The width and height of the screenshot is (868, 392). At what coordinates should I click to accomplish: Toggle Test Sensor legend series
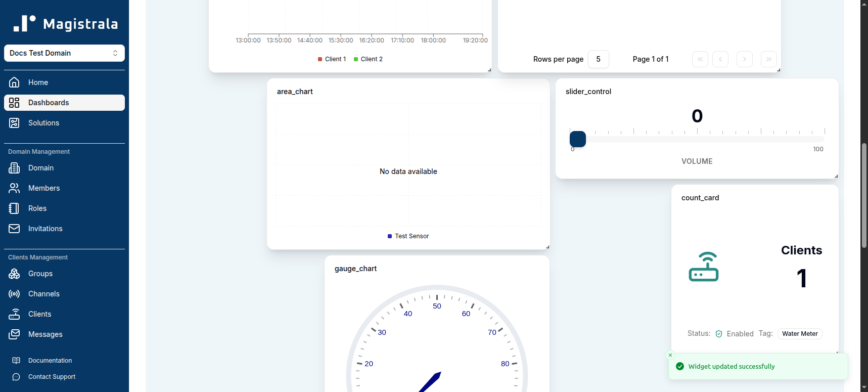pos(408,236)
